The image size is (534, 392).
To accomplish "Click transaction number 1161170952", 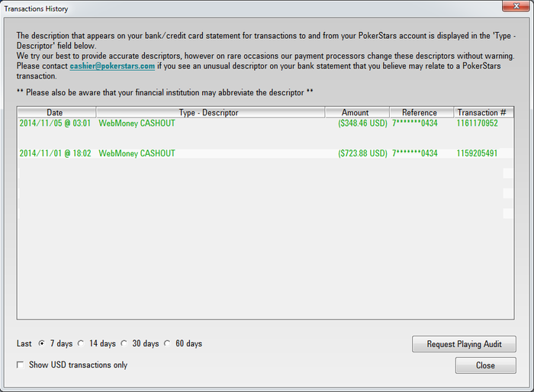I will 477,124.
